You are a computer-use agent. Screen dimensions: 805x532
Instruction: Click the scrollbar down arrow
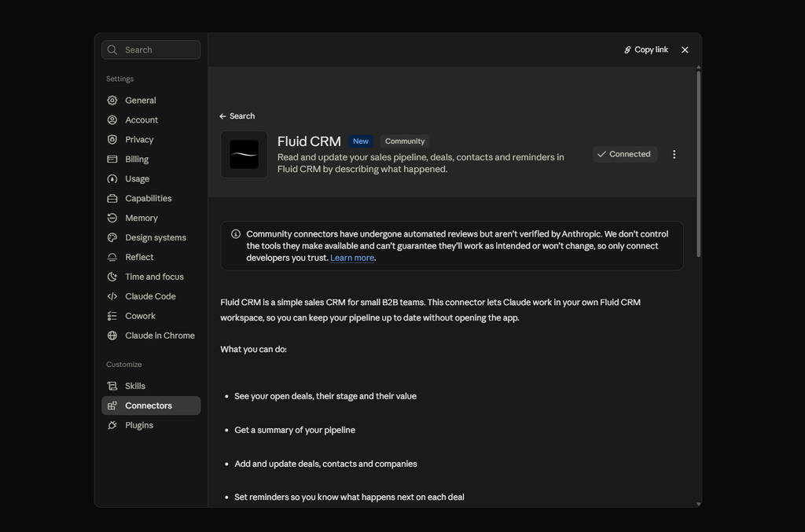coord(698,504)
